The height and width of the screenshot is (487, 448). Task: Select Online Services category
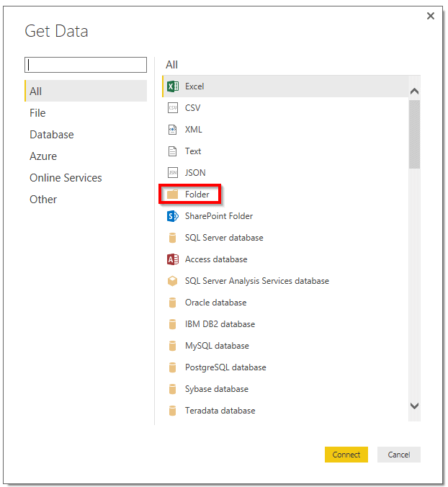tap(66, 178)
